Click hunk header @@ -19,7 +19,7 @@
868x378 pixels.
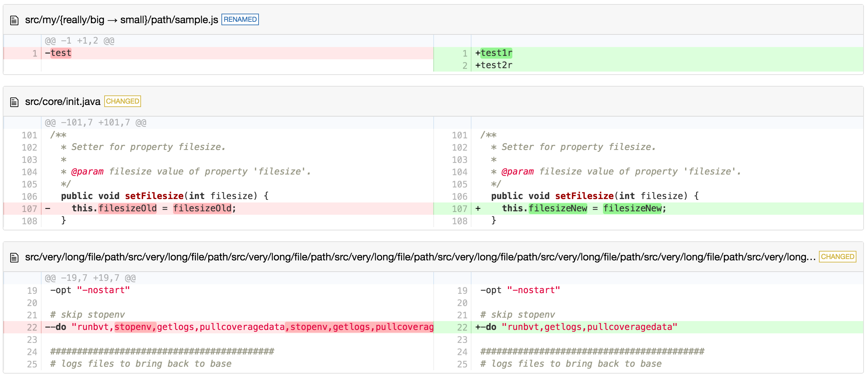[x=90, y=278]
